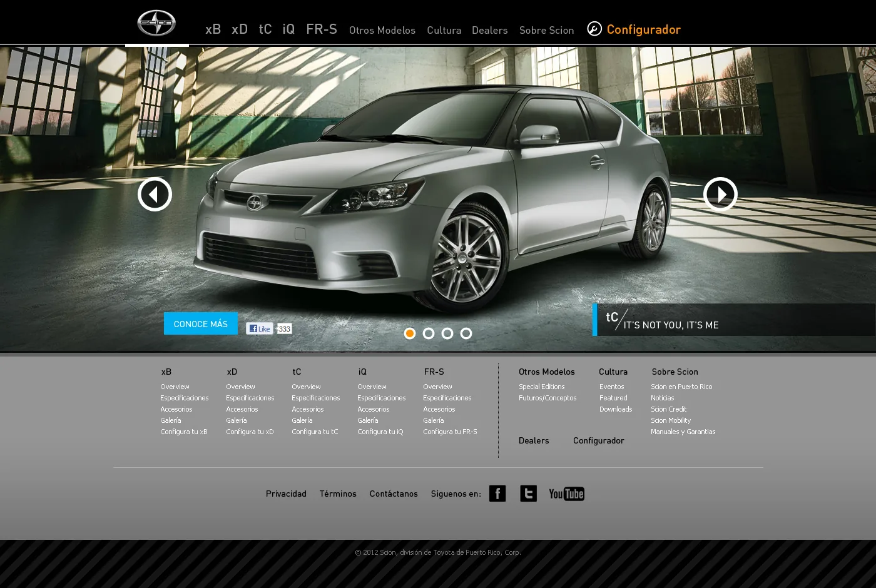Open Configura tu xB footer link
This screenshot has width=876, height=588.
pyautogui.click(x=184, y=432)
